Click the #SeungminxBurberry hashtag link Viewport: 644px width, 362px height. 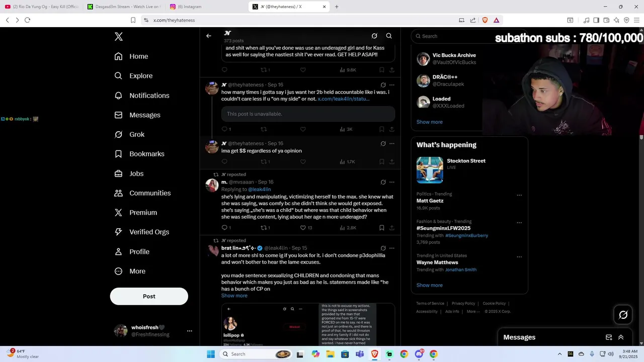[466, 235]
